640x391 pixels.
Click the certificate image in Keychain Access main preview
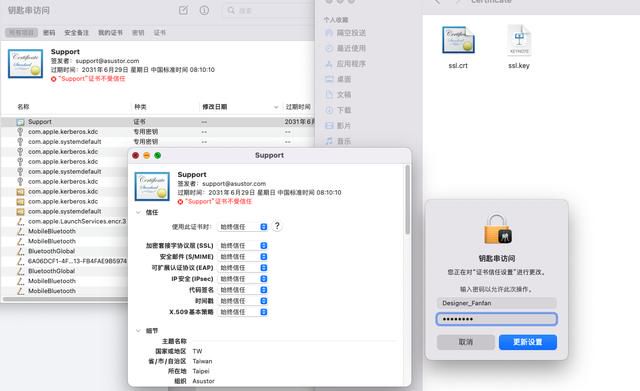pyautogui.click(x=25, y=63)
